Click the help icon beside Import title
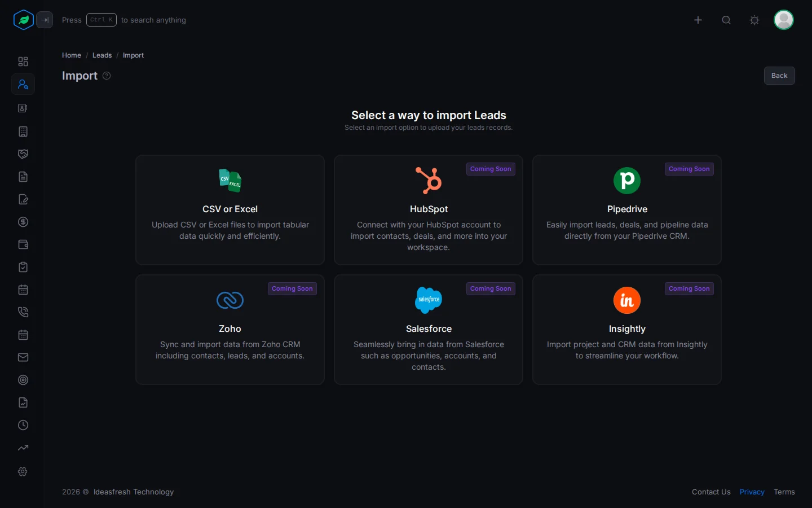 click(x=107, y=76)
